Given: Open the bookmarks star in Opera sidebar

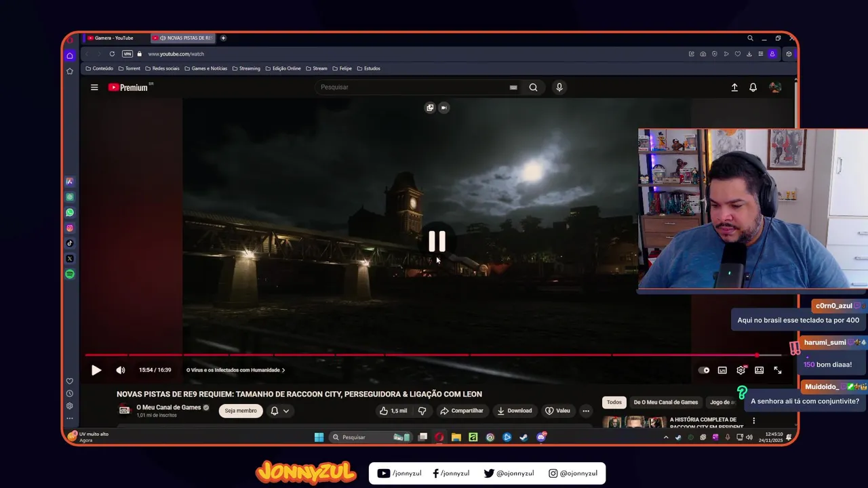Looking at the screenshot, I should tap(70, 71).
